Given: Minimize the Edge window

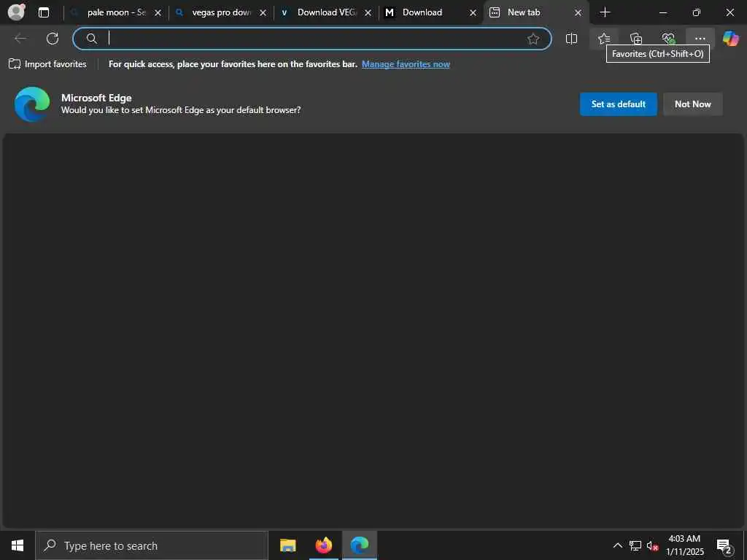Looking at the screenshot, I should [x=662, y=12].
